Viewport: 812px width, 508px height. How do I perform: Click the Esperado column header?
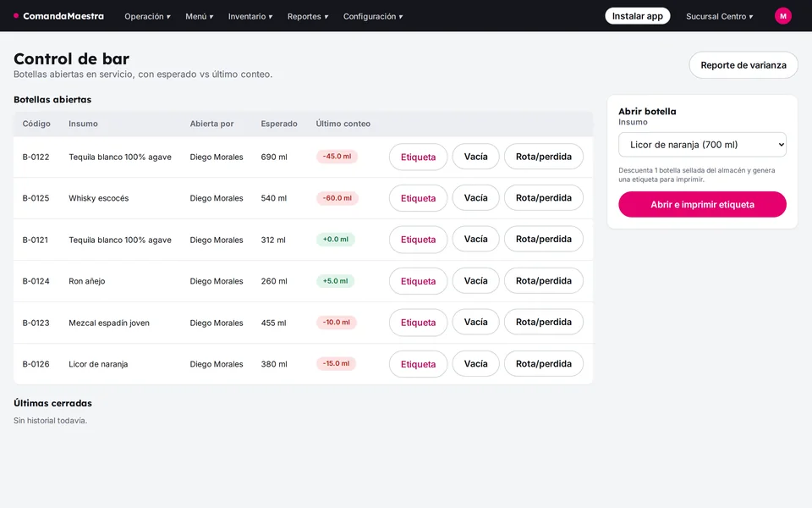pyautogui.click(x=279, y=124)
